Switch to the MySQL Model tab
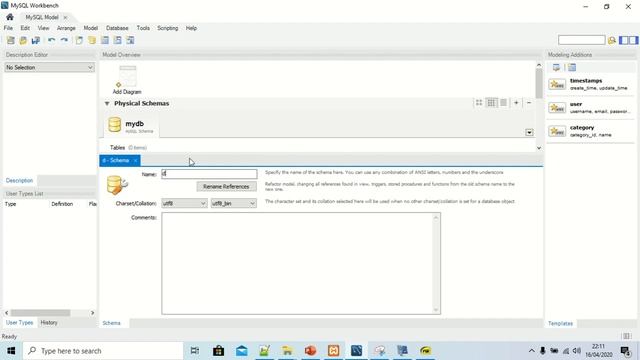 [x=42, y=17]
